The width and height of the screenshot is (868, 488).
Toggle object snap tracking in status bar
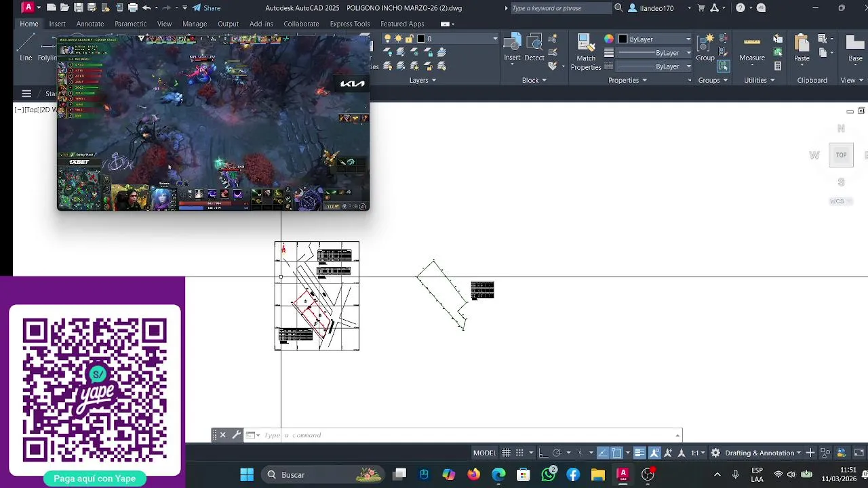[x=603, y=453]
